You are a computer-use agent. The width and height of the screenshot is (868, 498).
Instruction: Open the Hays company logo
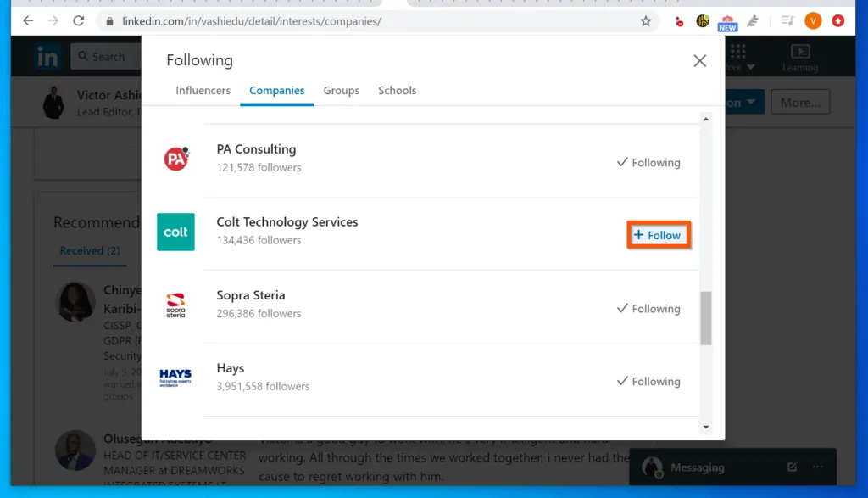click(175, 376)
